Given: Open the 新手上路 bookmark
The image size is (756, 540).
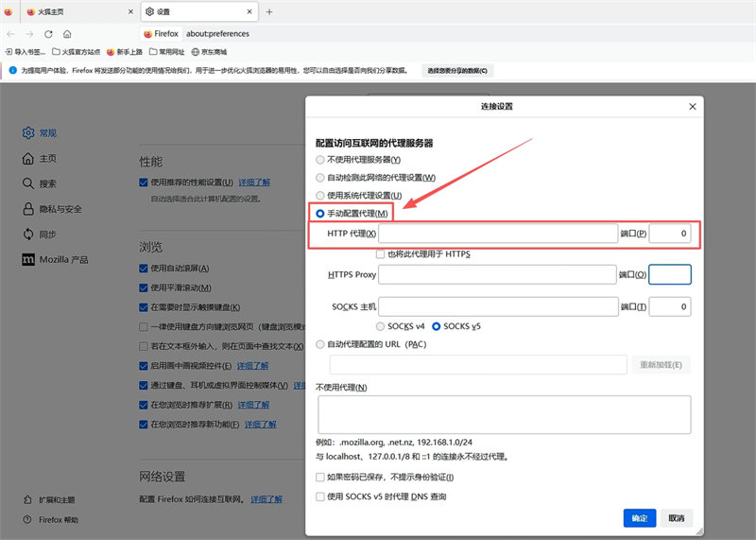Looking at the screenshot, I should [125, 52].
